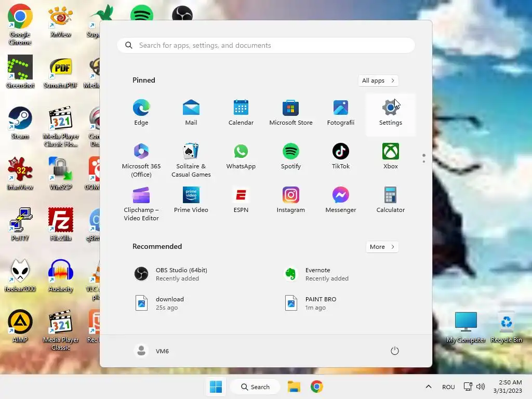This screenshot has width=532, height=399.
Task: Go to next pinned apps page
Action: coord(424,161)
